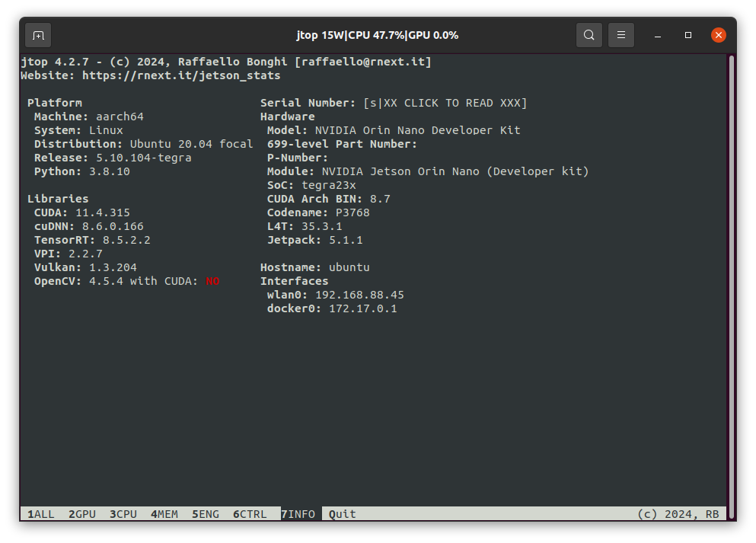
Task: Switch to the 2GPU tab
Action: [x=82, y=514]
